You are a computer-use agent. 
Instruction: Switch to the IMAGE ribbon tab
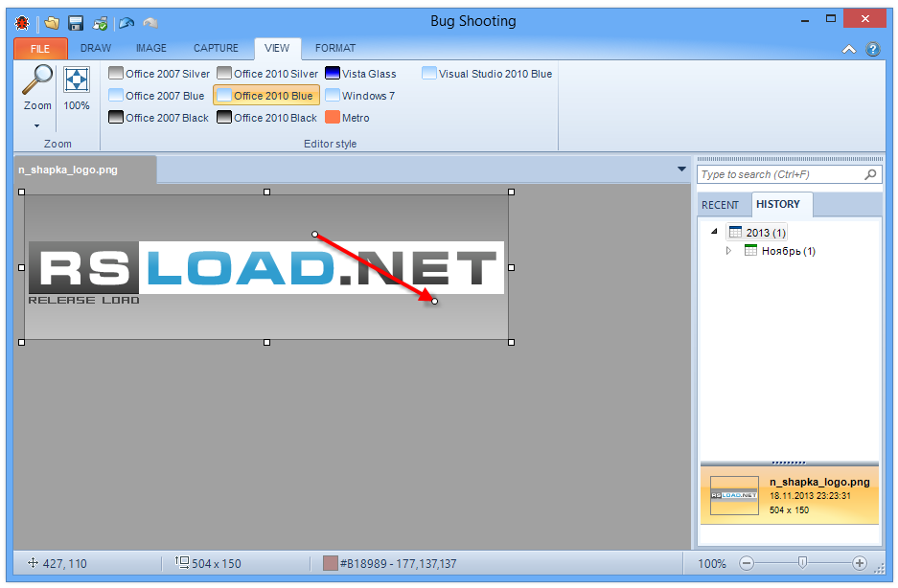coord(151,48)
